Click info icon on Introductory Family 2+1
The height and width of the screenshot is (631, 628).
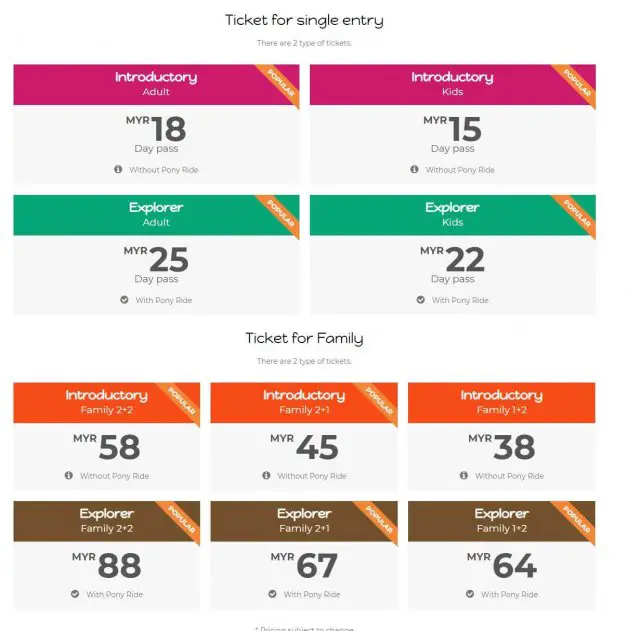266,475
